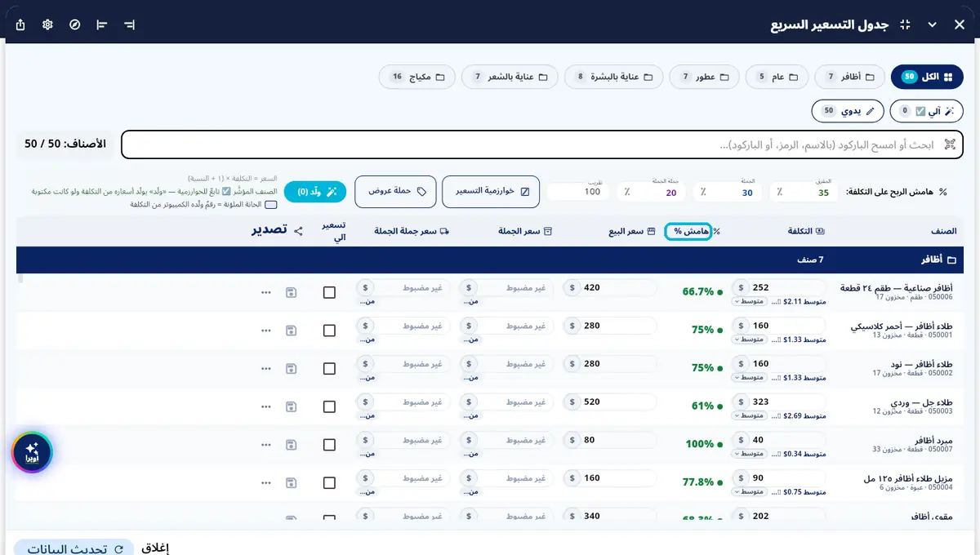Click the exit-fullscreen arrows icon in the title bar
Image resolution: width=980 pixels, height=555 pixels.
[x=905, y=24]
